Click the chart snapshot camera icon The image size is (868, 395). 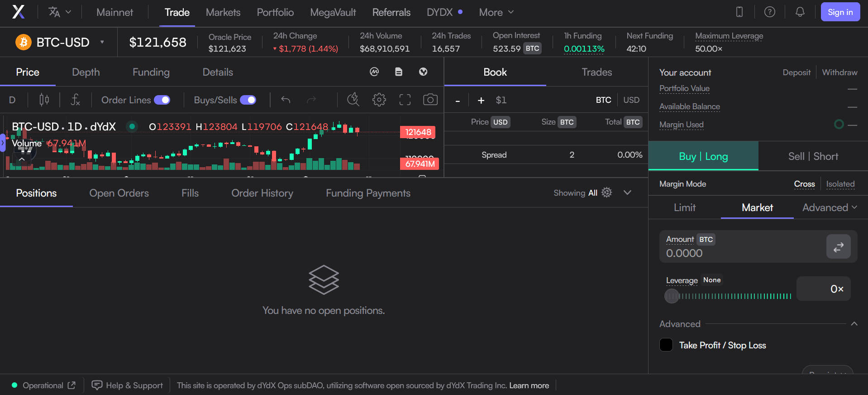tap(430, 100)
